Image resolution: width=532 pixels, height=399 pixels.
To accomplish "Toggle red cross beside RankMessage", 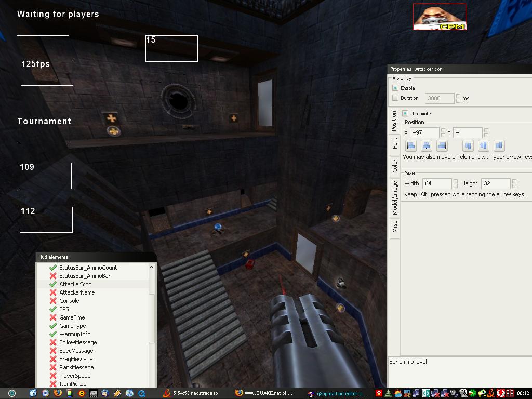I will [x=53, y=367].
